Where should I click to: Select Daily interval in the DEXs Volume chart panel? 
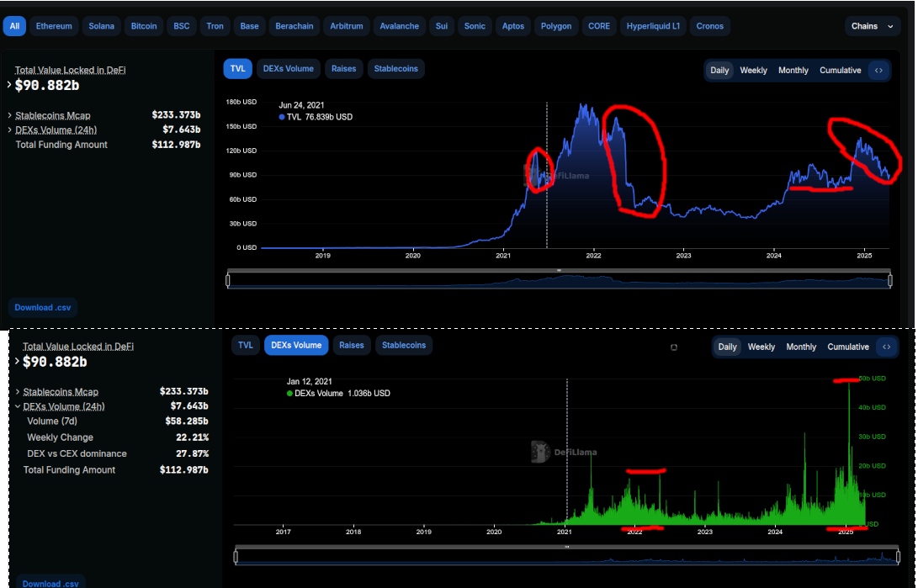point(727,347)
